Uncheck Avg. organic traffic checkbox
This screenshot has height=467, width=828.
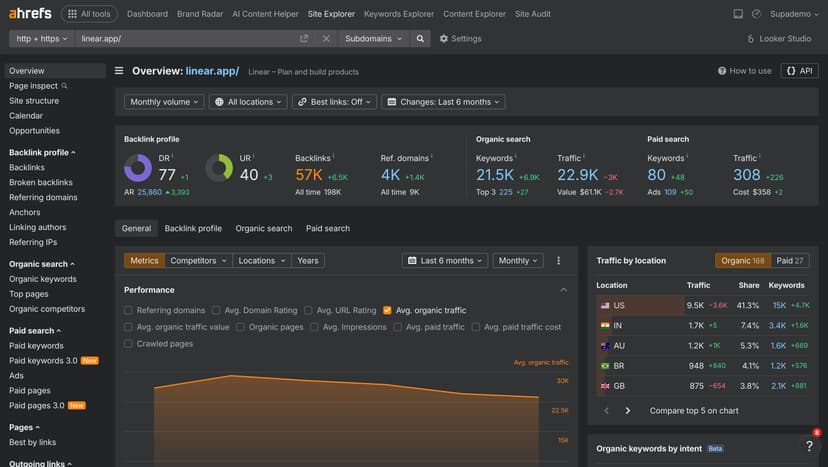tap(387, 310)
